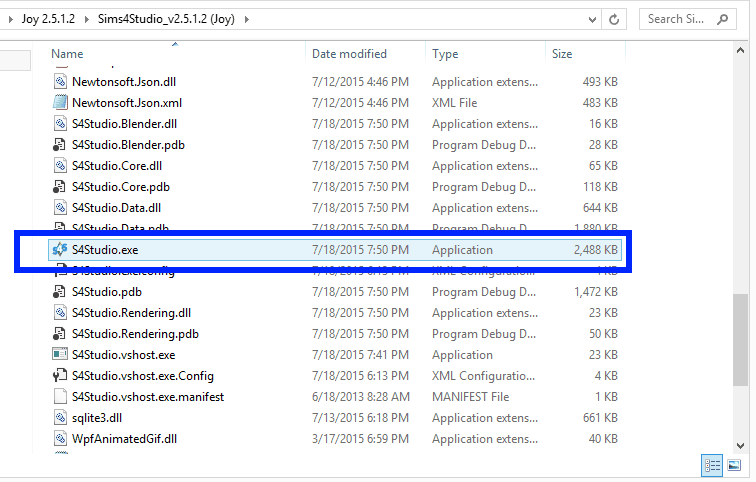Screen dimensions: 756x482
Task: Select the WpfAnimatedGif.dll file name
Action: tap(124, 439)
